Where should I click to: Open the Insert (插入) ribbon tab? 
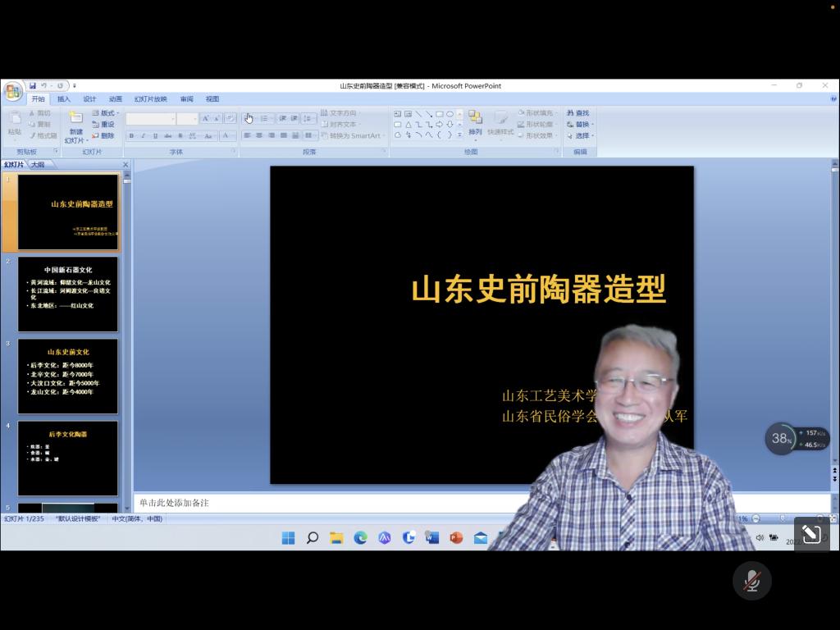(63, 99)
